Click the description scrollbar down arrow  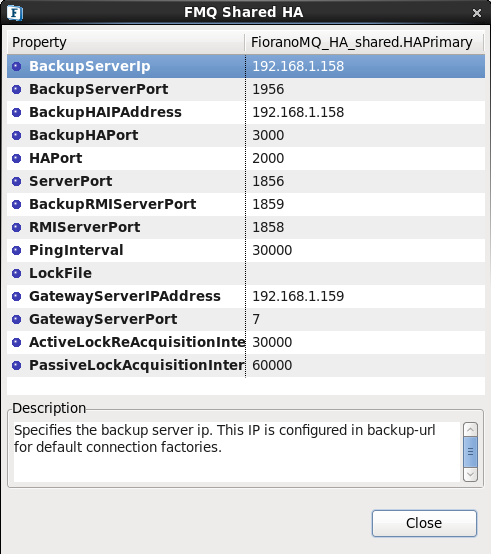471,474
